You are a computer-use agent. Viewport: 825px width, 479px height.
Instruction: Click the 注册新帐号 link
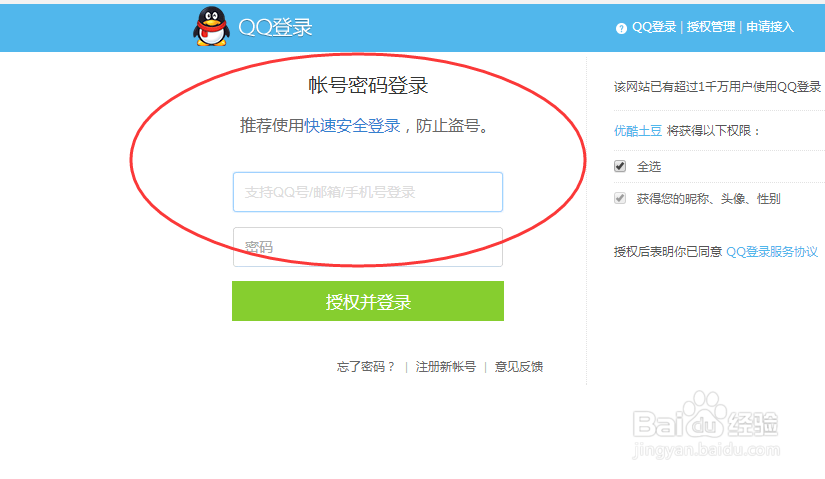446,367
